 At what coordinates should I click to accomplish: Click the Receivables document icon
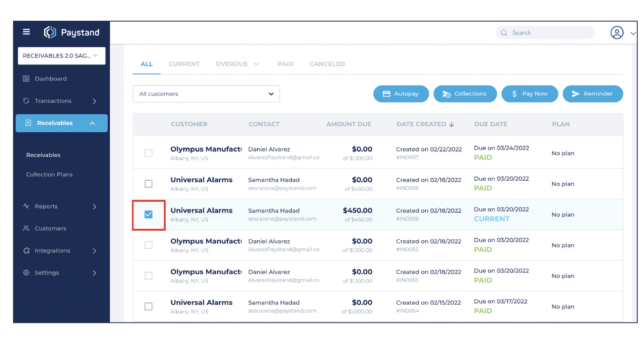[x=28, y=123]
